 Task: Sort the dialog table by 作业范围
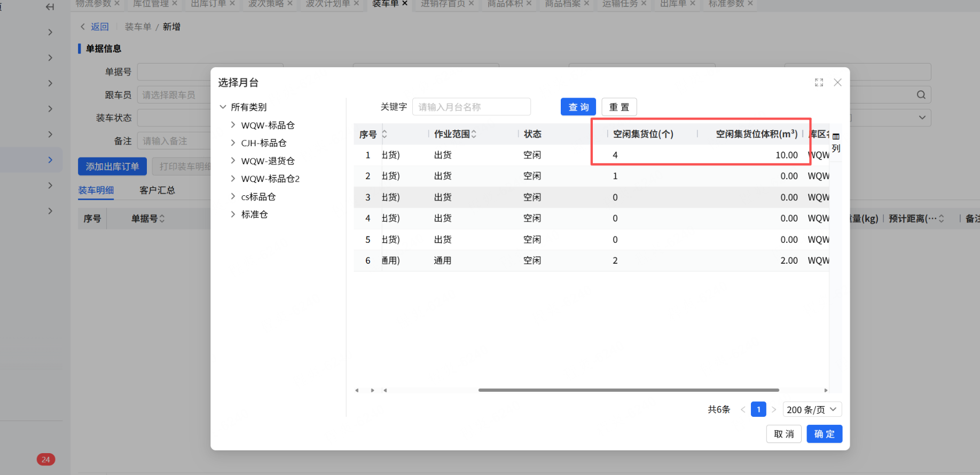click(474, 134)
